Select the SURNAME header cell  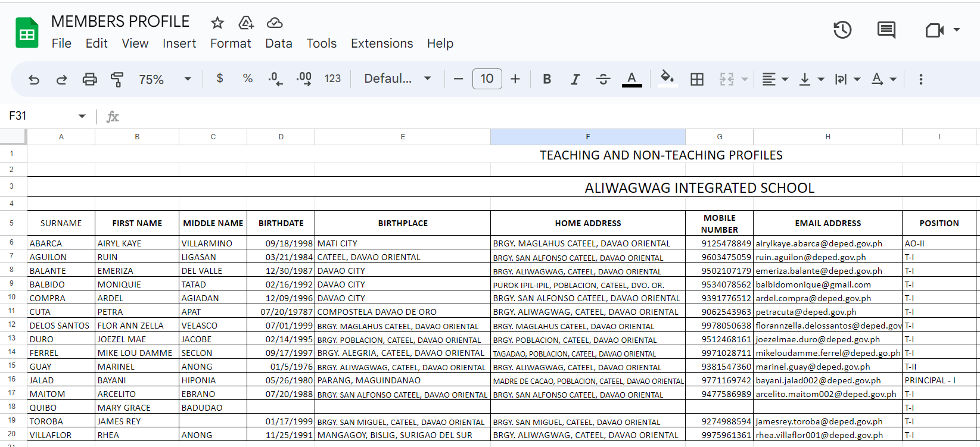61,223
